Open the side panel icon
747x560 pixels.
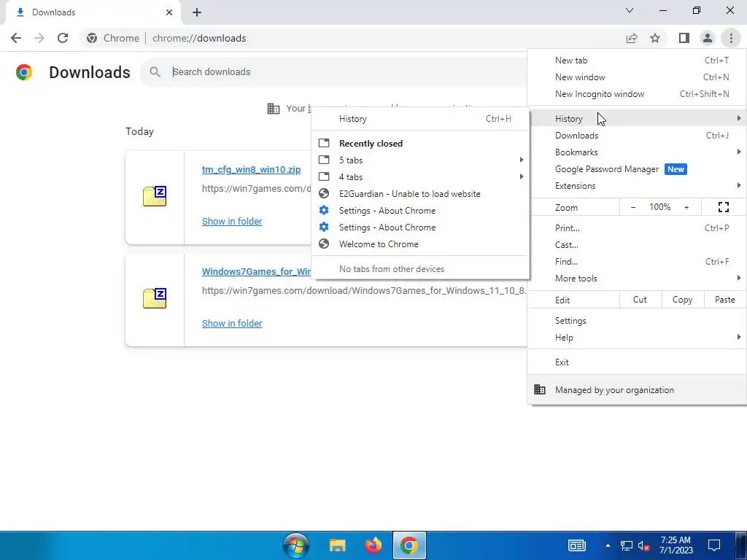click(684, 38)
